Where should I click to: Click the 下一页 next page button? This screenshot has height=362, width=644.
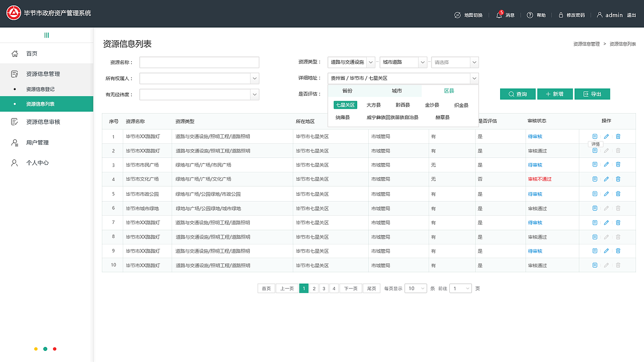351,289
